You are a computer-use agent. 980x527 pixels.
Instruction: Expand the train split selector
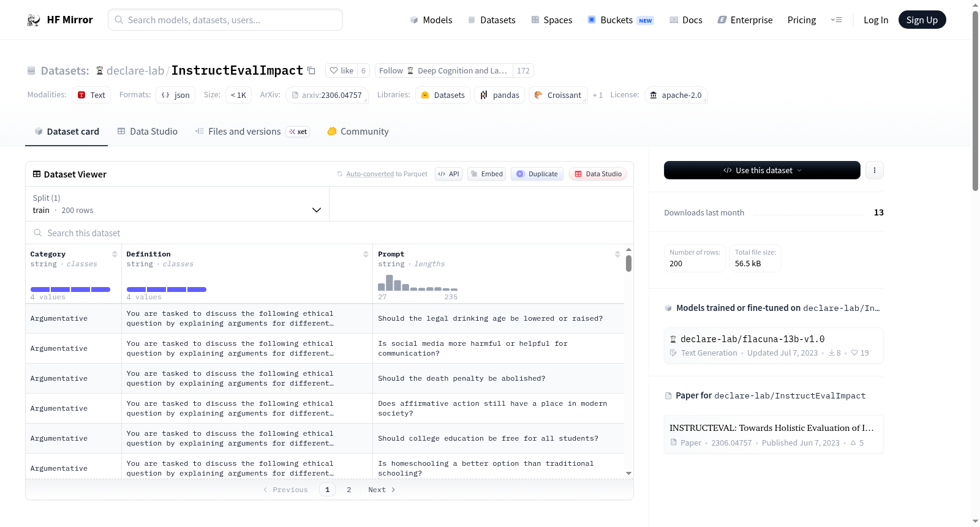click(177, 204)
